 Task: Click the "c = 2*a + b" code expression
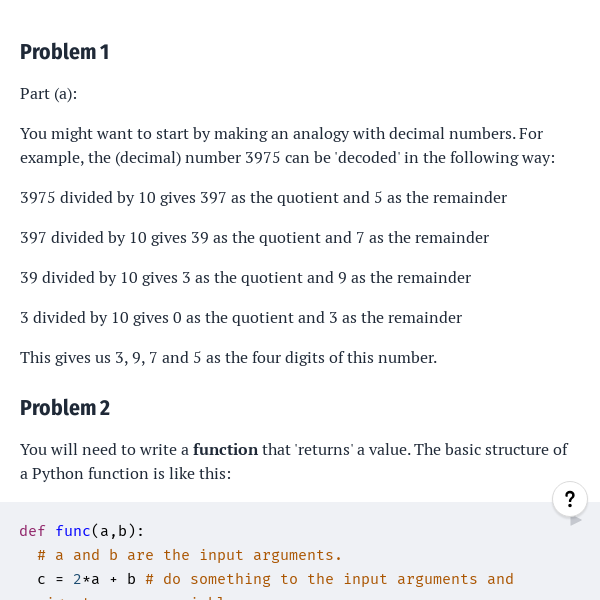pos(86,579)
